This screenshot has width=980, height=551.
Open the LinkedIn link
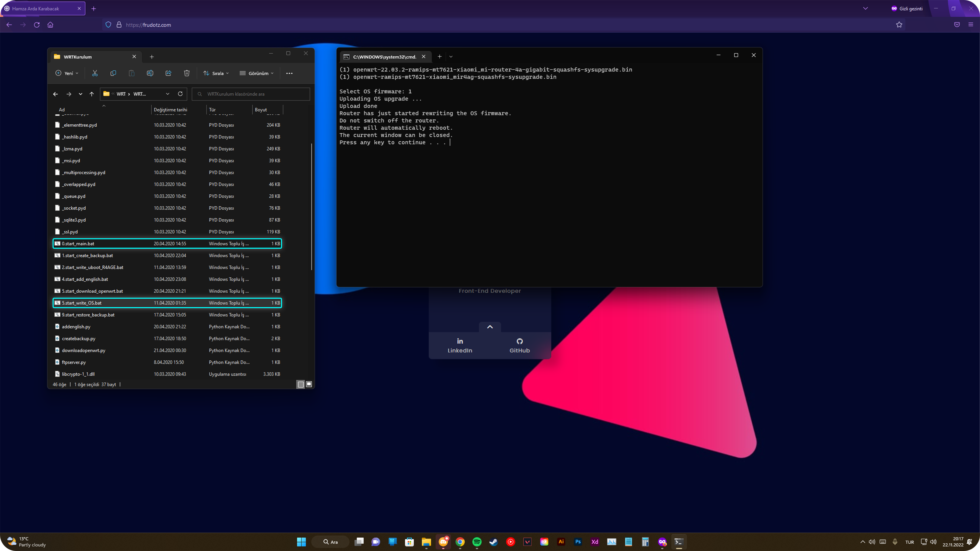click(460, 345)
